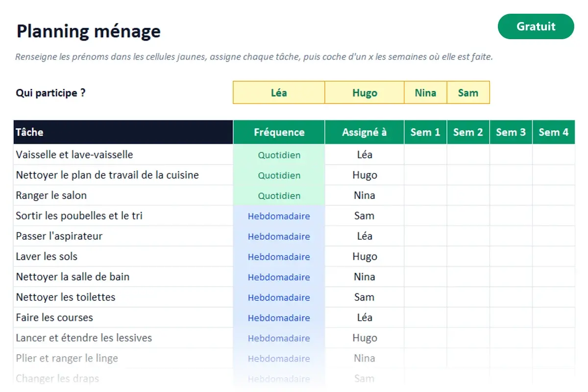The height and width of the screenshot is (392, 588).
Task: Click Quotidien in the Vaisselle row
Action: click(x=279, y=155)
